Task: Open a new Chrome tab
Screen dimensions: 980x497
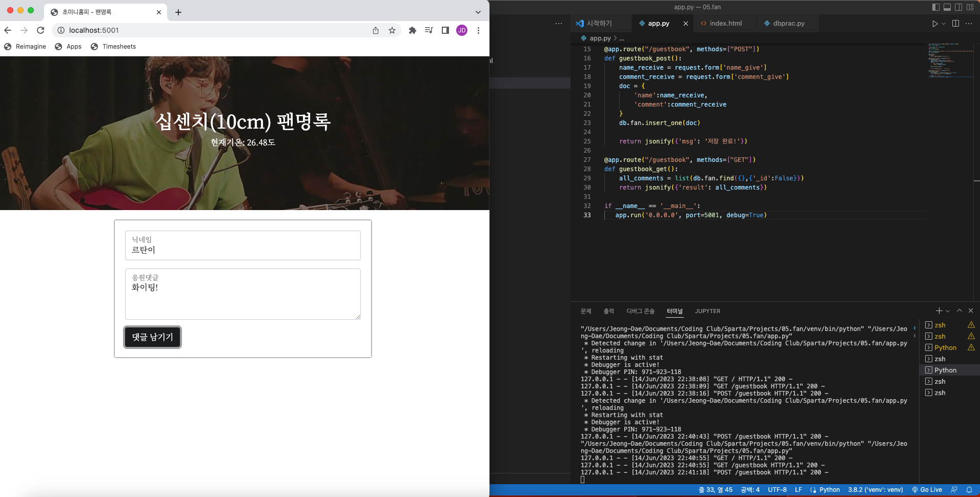Action: (178, 12)
